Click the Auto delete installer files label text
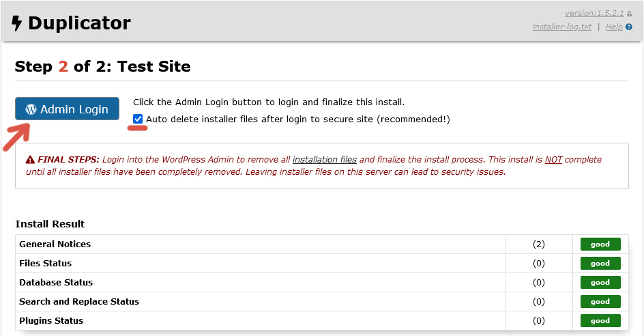 (298, 120)
